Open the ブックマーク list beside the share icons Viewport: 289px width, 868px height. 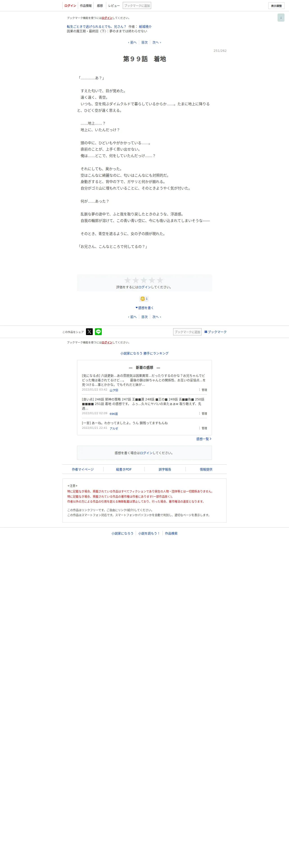[215, 332]
